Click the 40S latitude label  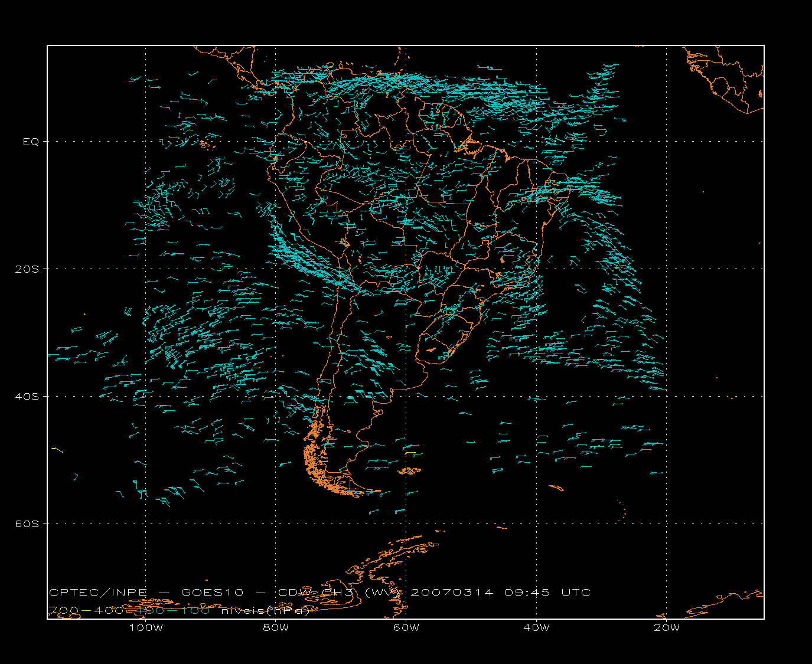(27, 396)
